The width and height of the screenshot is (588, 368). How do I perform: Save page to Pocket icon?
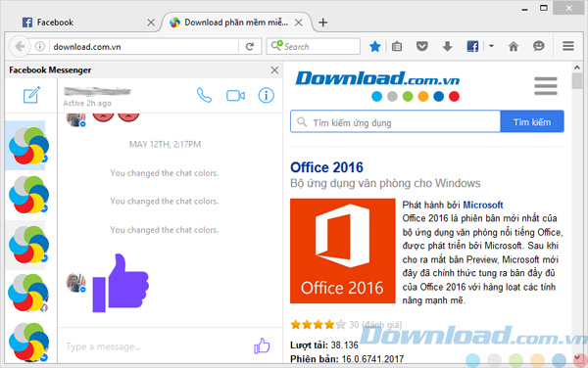click(422, 46)
